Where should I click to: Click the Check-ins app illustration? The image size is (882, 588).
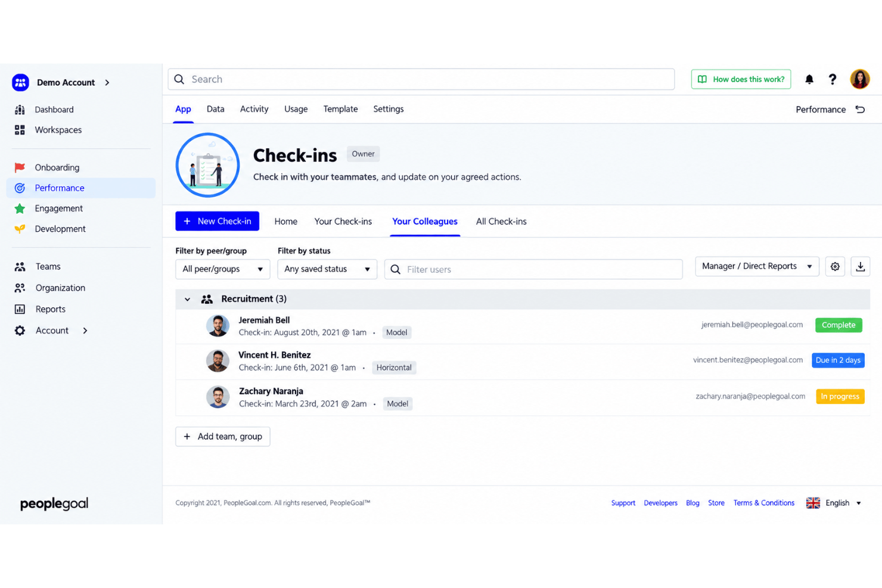[207, 165]
